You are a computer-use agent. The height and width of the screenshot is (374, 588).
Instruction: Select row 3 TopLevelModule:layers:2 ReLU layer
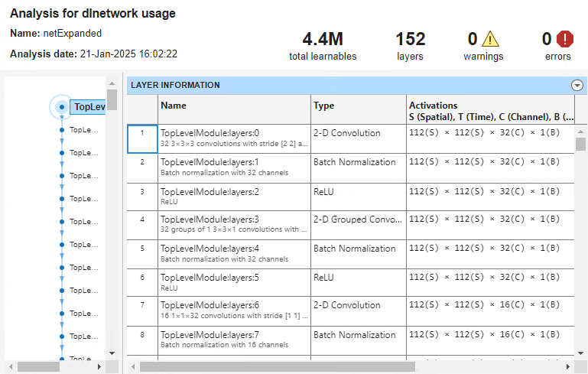[x=234, y=196]
